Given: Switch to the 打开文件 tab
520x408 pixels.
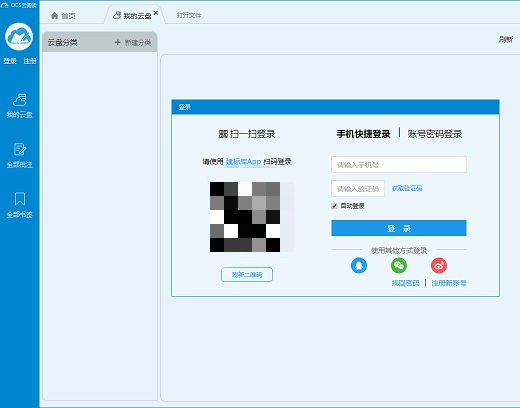Looking at the screenshot, I should [189, 15].
